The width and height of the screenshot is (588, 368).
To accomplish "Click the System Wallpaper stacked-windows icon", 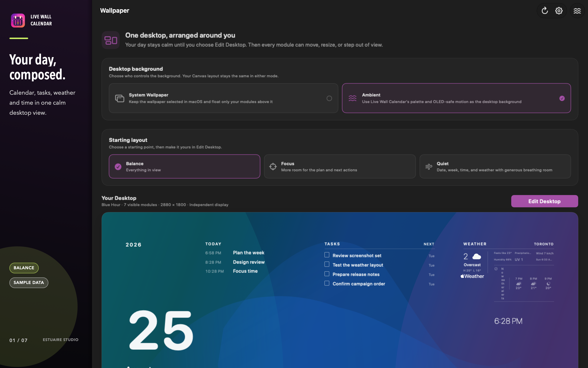I will (x=120, y=98).
